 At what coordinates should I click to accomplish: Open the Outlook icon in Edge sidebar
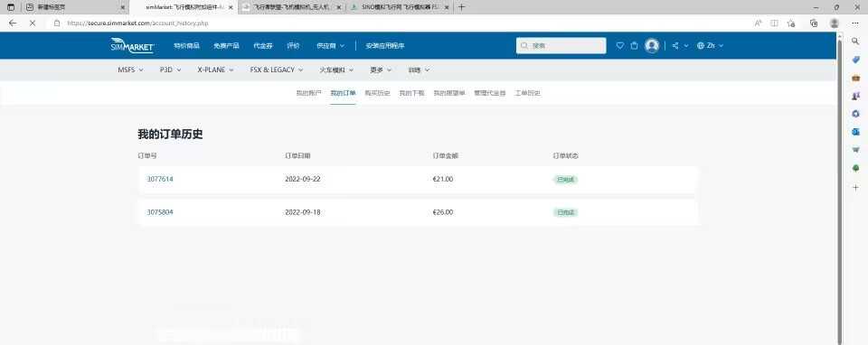point(855,132)
